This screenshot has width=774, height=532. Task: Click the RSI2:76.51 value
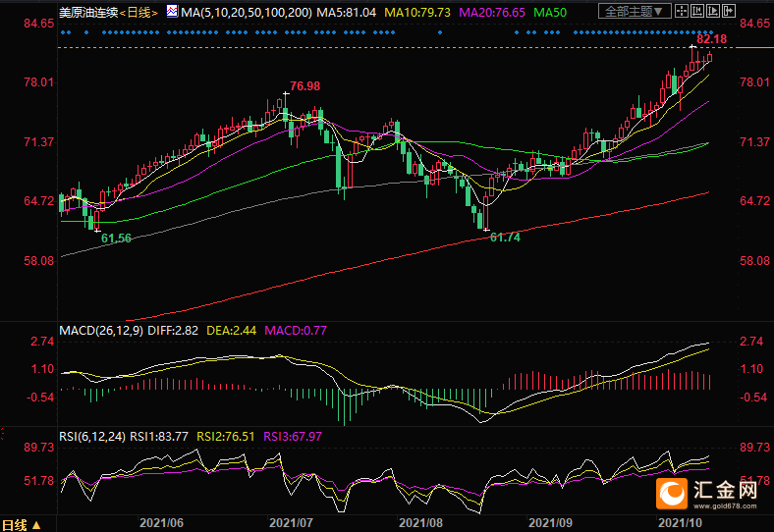(226, 436)
